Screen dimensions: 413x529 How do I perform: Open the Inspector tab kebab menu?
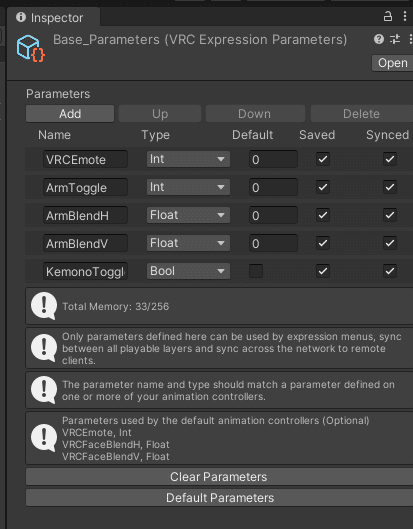coord(405,16)
